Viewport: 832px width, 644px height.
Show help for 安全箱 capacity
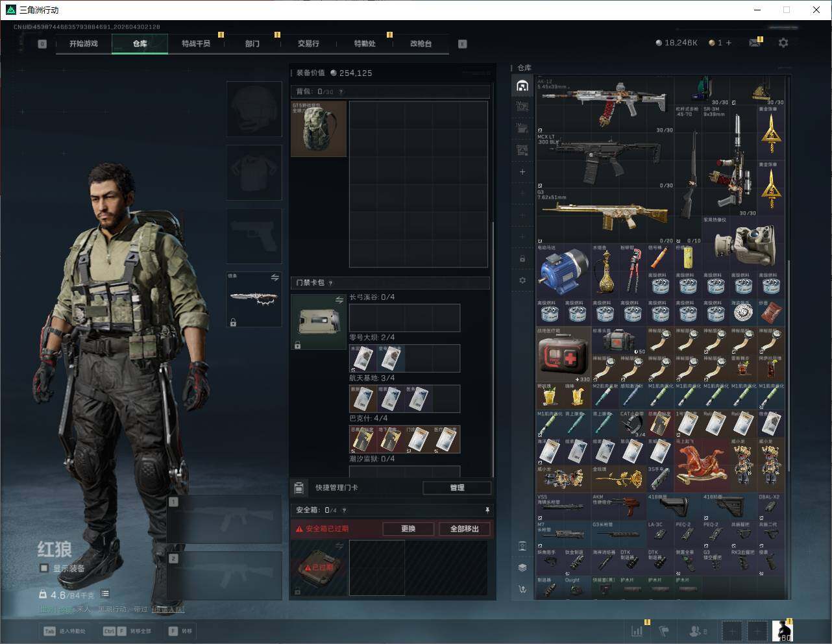(344, 510)
